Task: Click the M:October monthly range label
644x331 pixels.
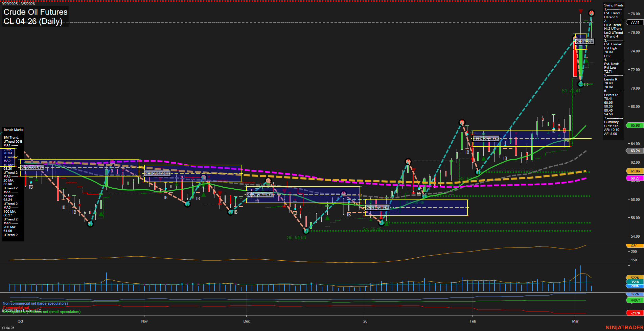Action: click(31, 167)
